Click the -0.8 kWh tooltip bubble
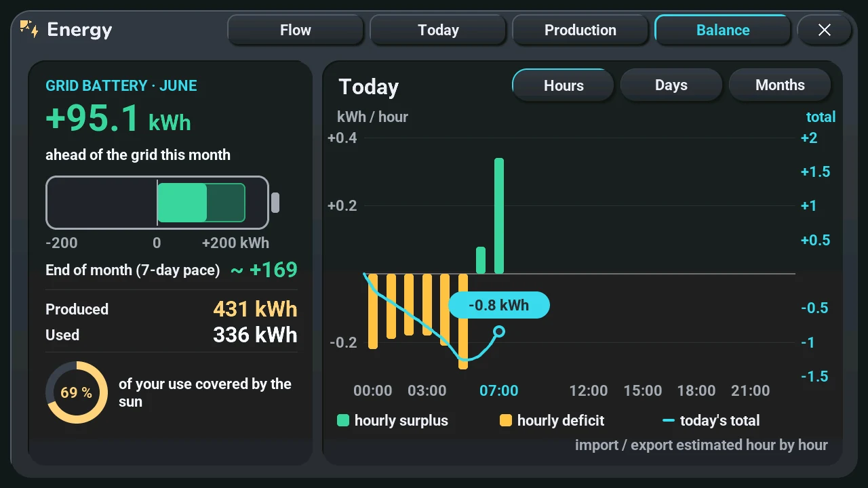The image size is (868, 488). [x=499, y=305]
